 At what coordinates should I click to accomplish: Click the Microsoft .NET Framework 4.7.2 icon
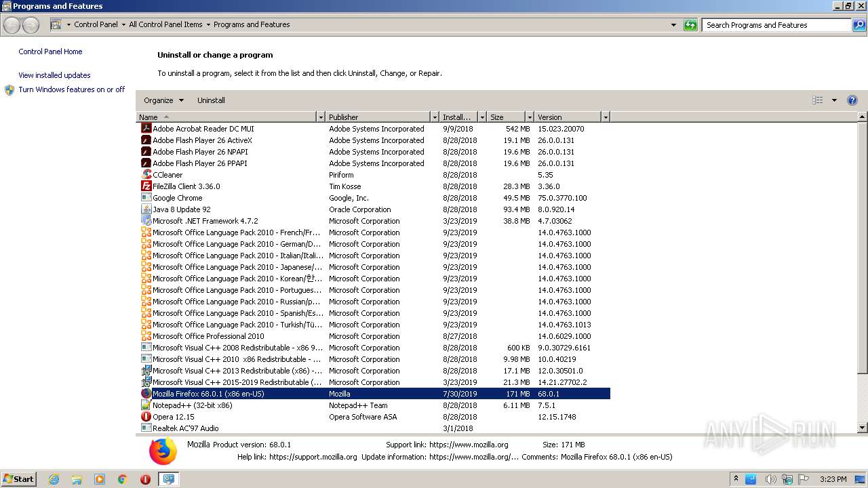tap(146, 221)
